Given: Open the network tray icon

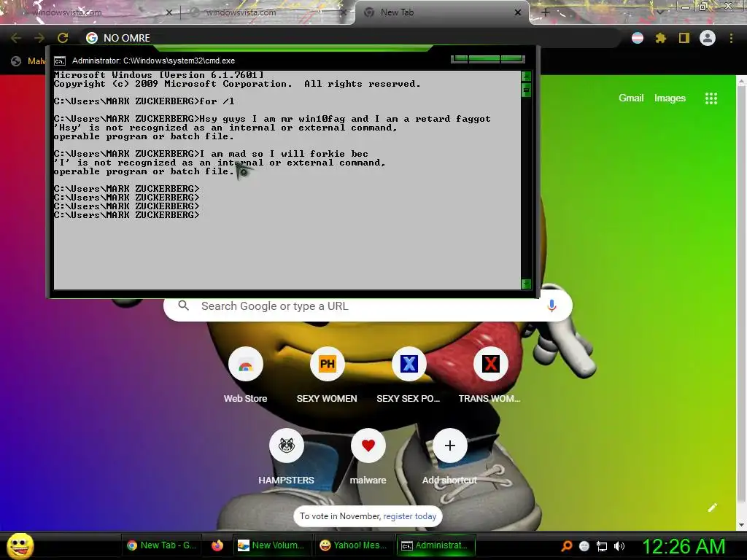Looking at the screenshot, I should (602, 546).
